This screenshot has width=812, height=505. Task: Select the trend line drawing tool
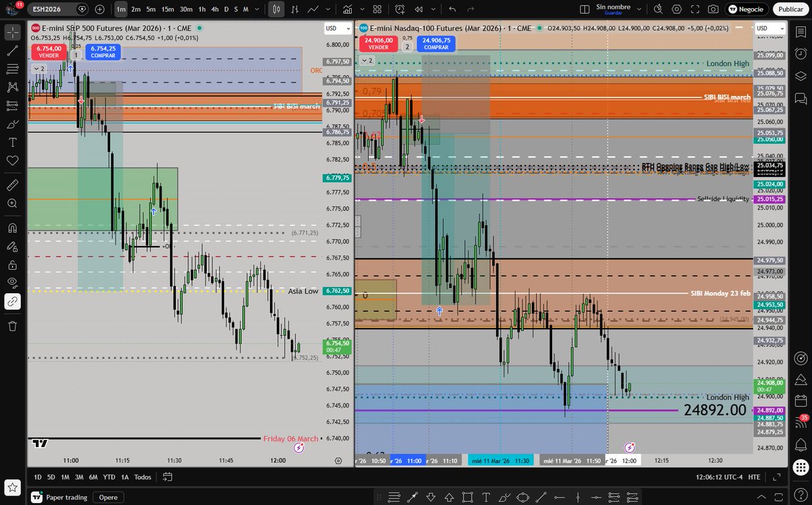[12, 51]
